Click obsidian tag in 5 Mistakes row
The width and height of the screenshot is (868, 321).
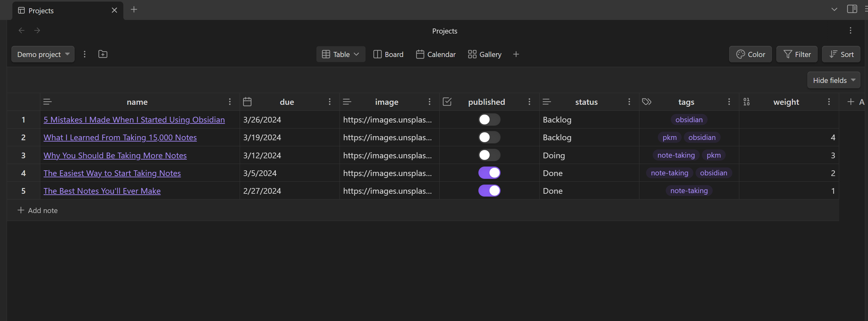[x=689, y=119]
